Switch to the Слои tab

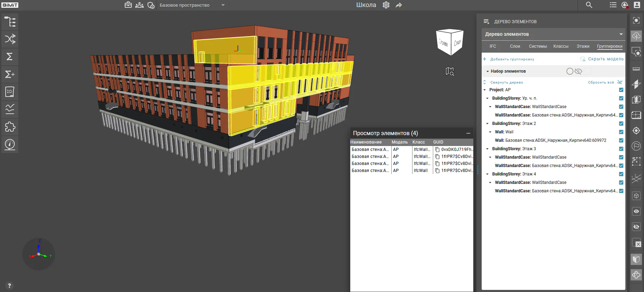515,46
